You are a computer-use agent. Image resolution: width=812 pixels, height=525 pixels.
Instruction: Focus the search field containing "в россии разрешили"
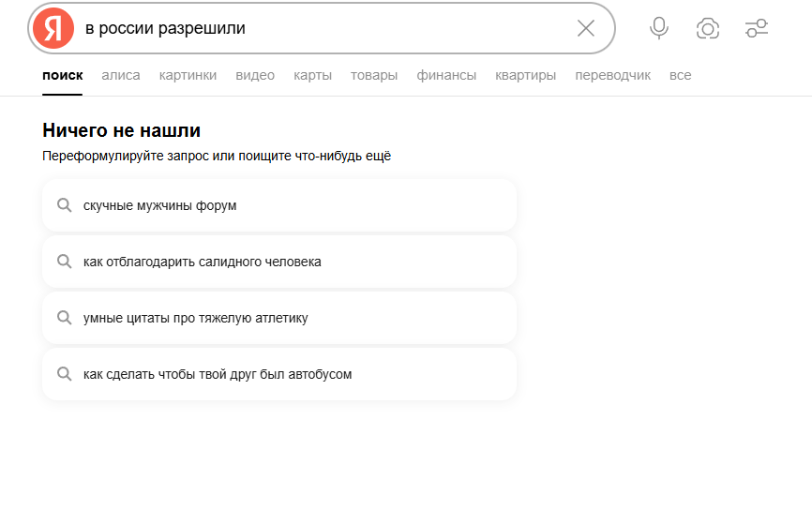tap(319, 28)
